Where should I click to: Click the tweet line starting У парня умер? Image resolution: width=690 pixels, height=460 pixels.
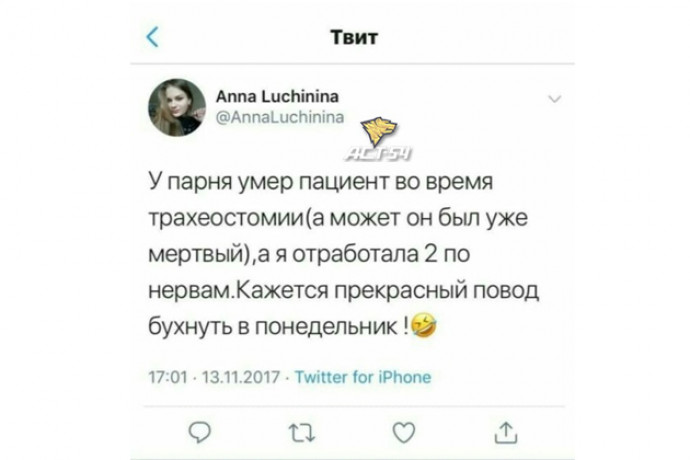tap(320, 181)
